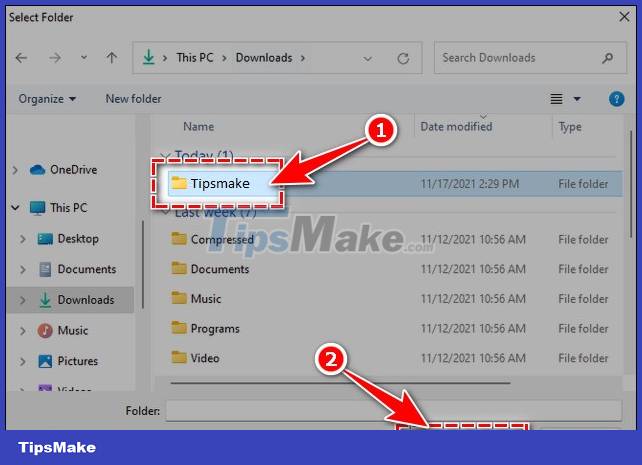Select the Music folder in file list

click(x=206, y=299)
